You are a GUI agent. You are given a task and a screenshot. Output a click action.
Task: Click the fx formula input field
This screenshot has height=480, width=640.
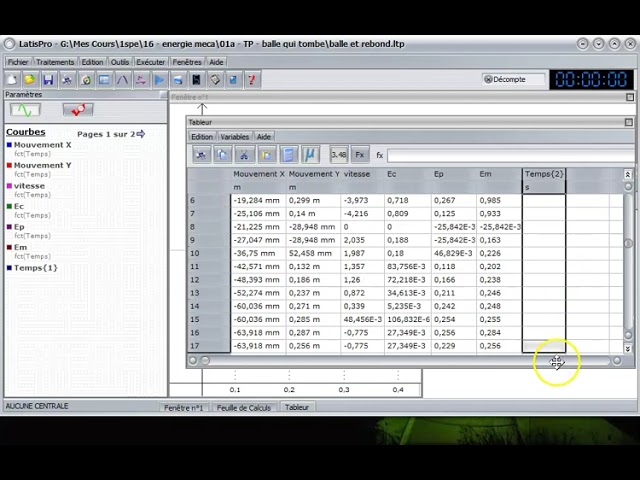click(x=511, y=155)
